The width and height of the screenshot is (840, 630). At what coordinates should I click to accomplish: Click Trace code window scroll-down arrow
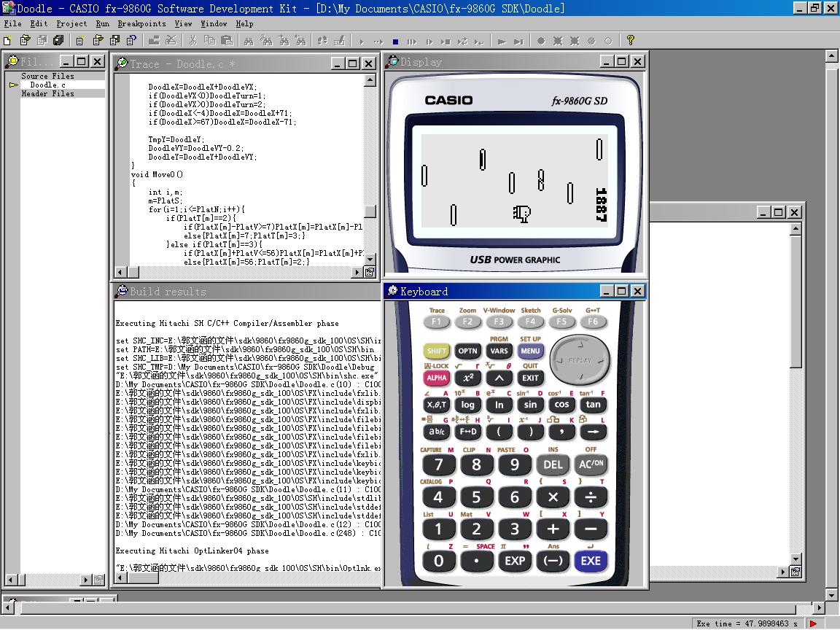[x=370, y=260]
